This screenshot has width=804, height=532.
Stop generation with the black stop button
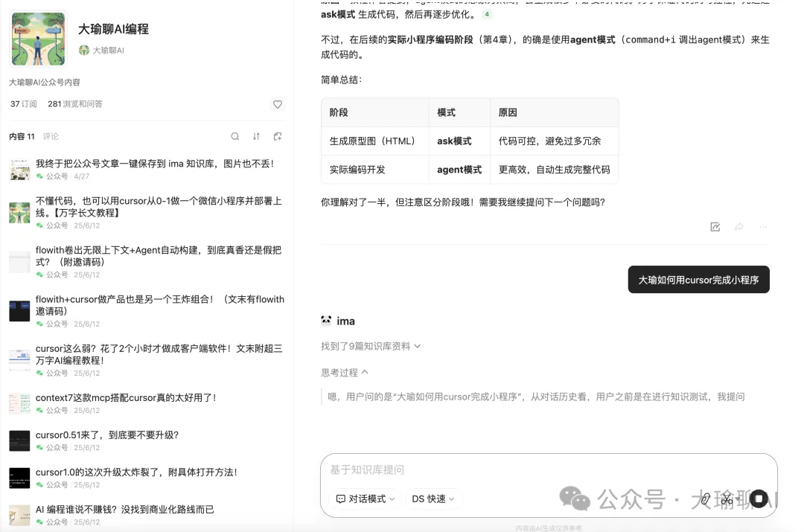pyautogui.click(x=759, y=499)
